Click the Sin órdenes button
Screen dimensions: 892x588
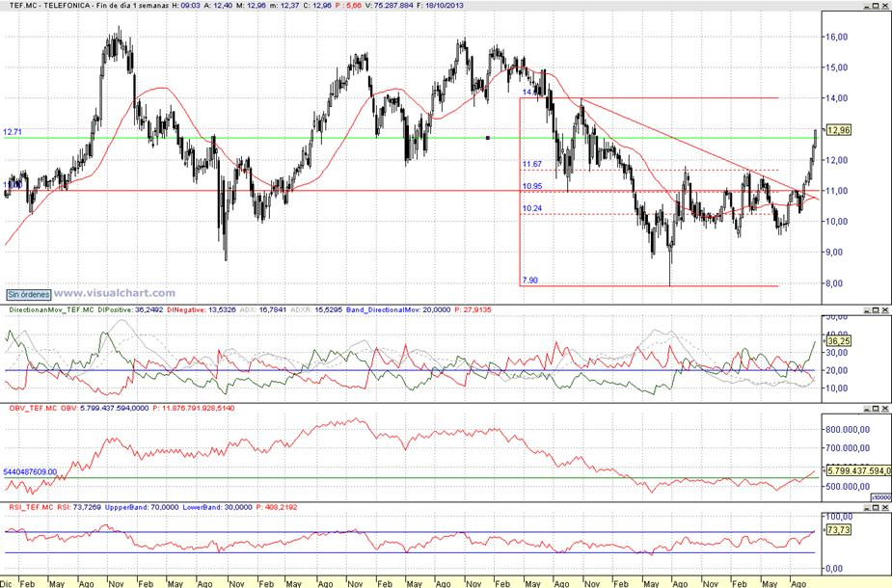pos(28,295)
